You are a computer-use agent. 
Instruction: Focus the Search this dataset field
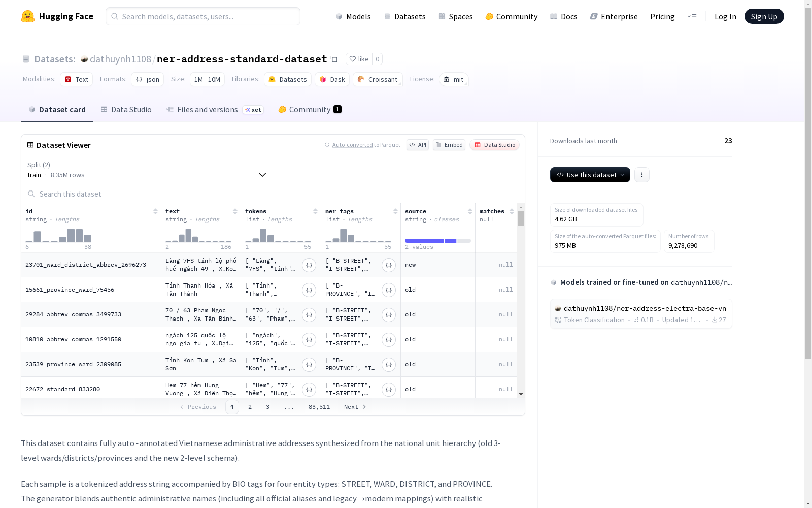pyautogui.click(x=273, y=194)
